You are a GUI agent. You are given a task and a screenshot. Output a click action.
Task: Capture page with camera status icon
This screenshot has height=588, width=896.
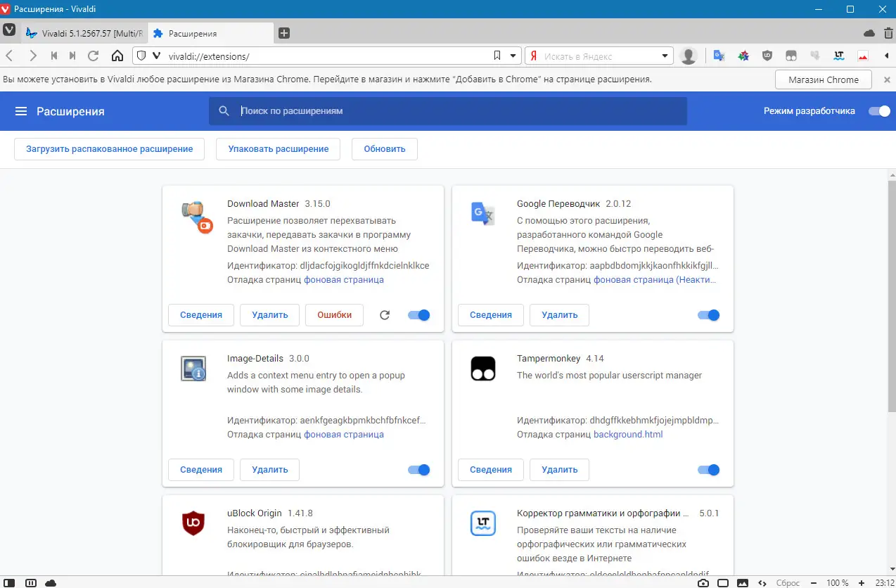pos(703,582)
